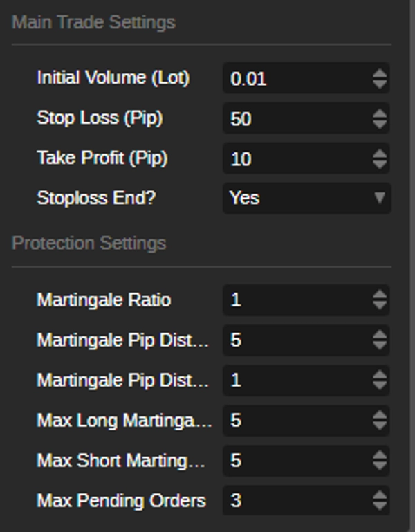
Task: Click the Stoploss End? label
Action: 96,198
